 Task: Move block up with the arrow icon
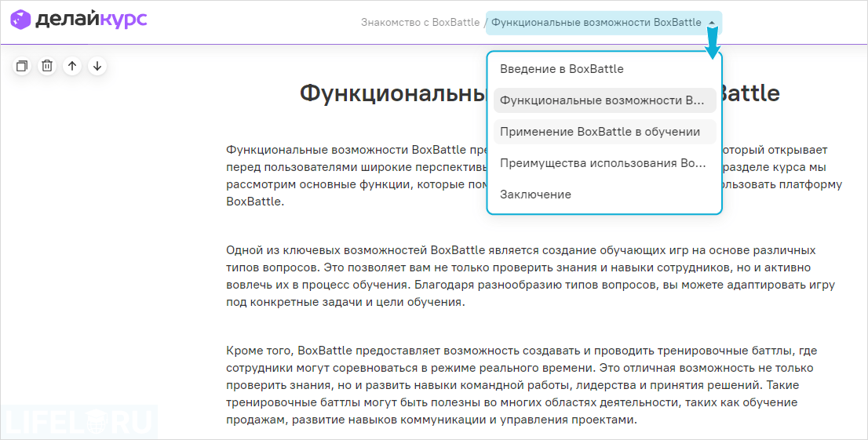[72, 66]
